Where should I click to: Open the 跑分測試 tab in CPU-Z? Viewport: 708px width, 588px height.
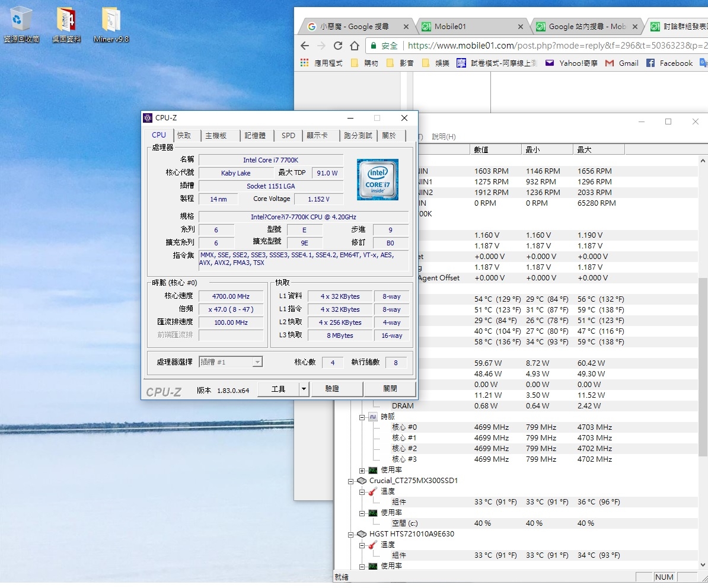[x=358, y=135]
